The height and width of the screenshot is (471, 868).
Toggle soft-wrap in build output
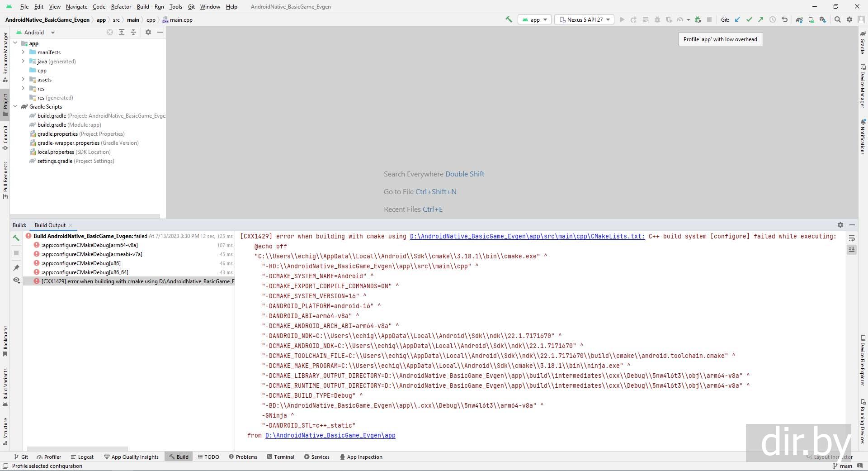[852, 238]
